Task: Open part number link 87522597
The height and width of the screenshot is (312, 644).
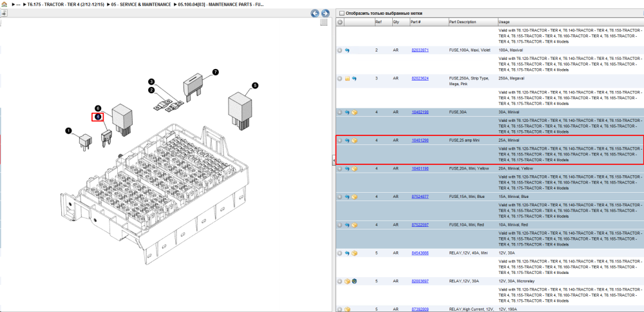Action: pyautogui.click(x=420, y=225)
